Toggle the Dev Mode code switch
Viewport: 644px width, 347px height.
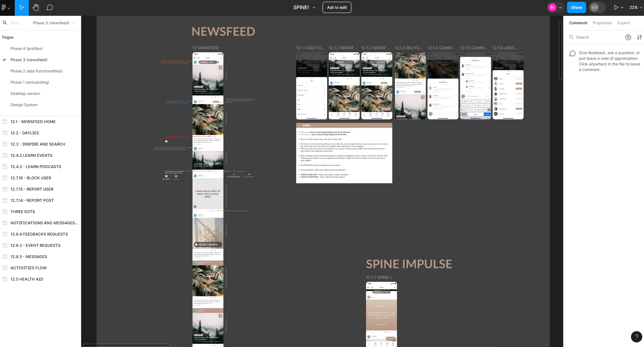597,7
